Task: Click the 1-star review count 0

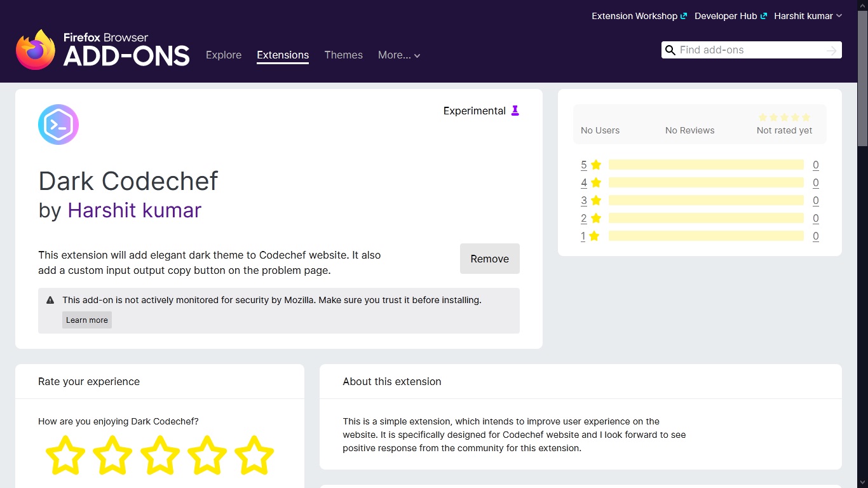Action: pyautogui.click(x=816, y=236)
